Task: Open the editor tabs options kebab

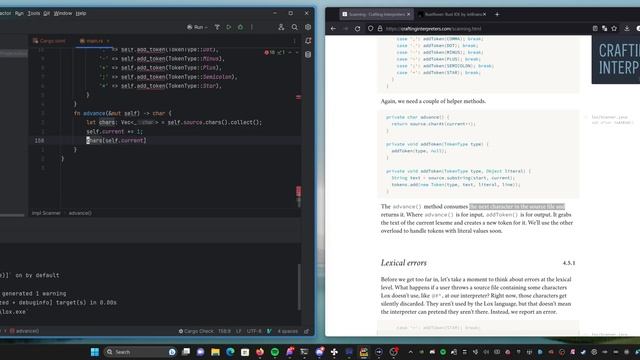Action: coord(294,41)
